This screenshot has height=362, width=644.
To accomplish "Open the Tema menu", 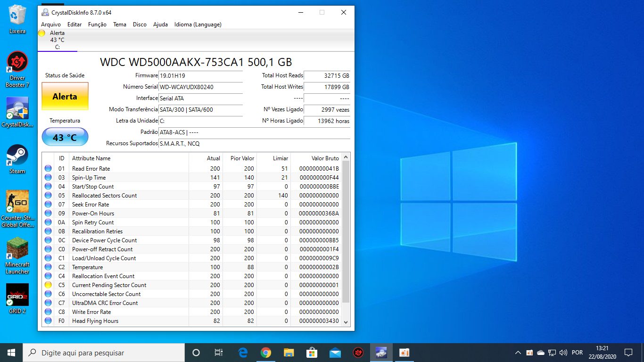I will click(120, 25).
